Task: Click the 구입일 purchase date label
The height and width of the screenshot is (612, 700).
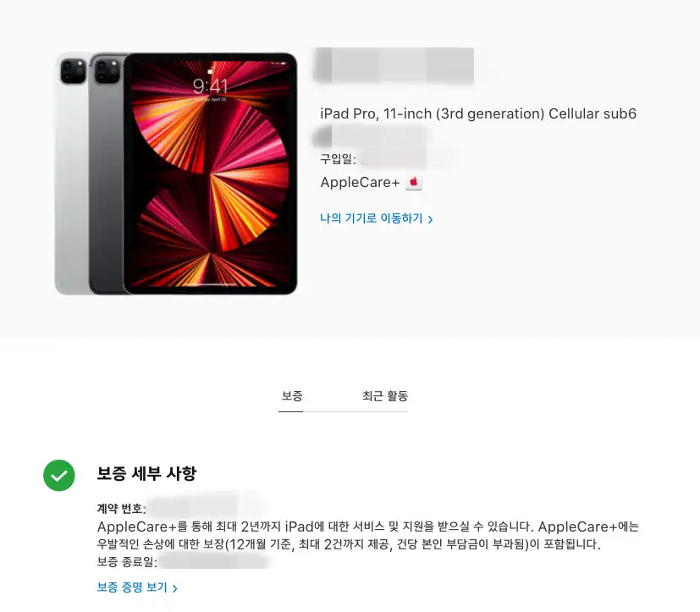Action: pyautogui.click(x=338, y=158)
